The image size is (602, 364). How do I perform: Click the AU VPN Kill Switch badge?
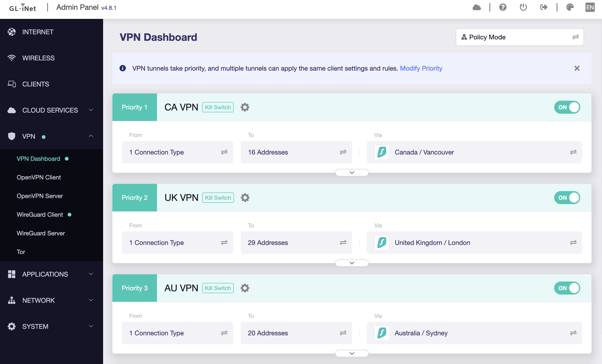click(x=218, y=288)
